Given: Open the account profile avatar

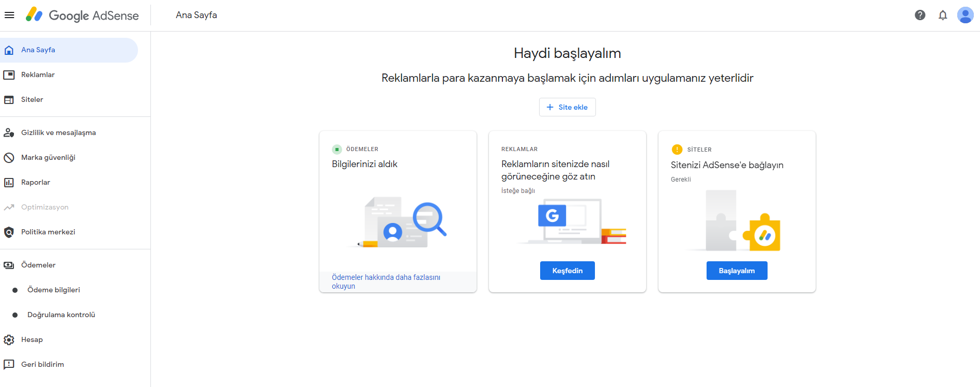Looking at the screenshot, I should (x=966, y=15).
